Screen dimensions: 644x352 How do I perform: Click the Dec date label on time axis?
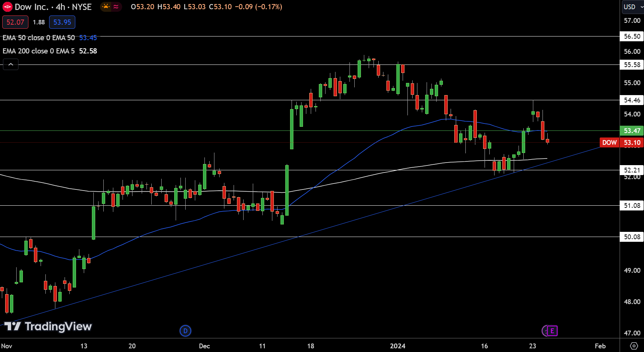pos(204,346)
